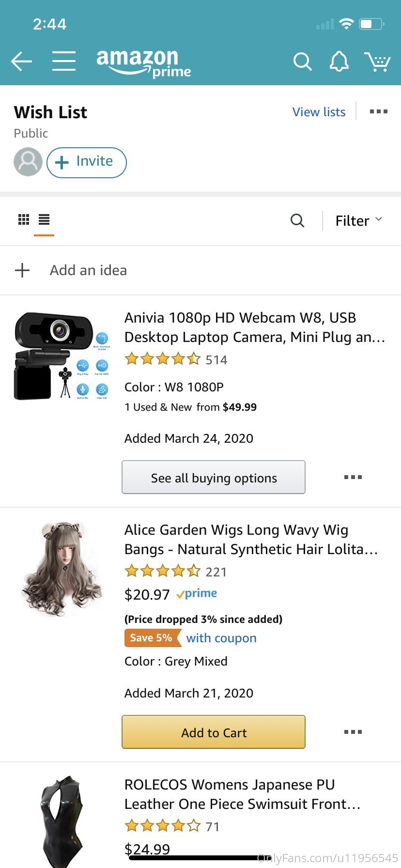Switch to list view layout

(x=44, y=219)
